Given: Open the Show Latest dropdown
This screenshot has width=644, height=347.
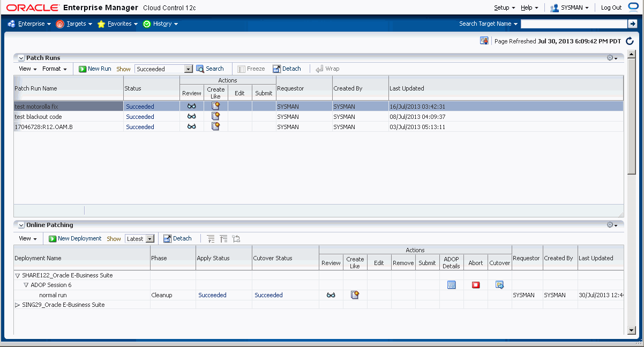Looking at the screenshot, I should coord(150,239).
